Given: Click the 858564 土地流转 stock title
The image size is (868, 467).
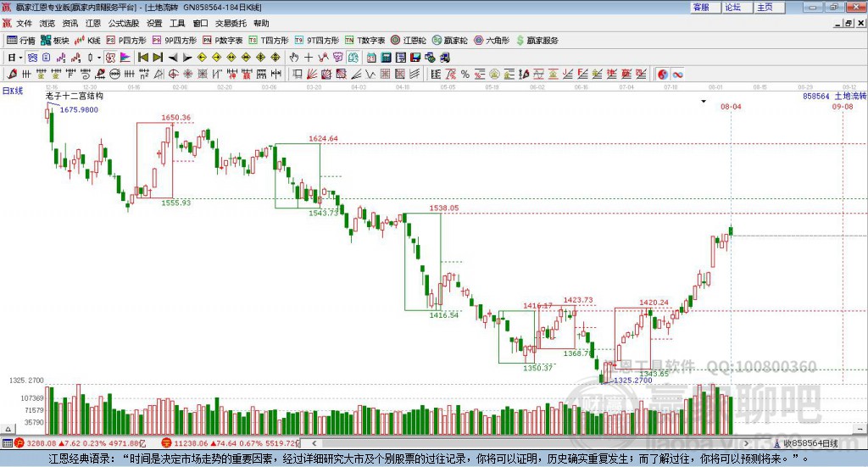Looking at the screenshot, I should point(834,97).
